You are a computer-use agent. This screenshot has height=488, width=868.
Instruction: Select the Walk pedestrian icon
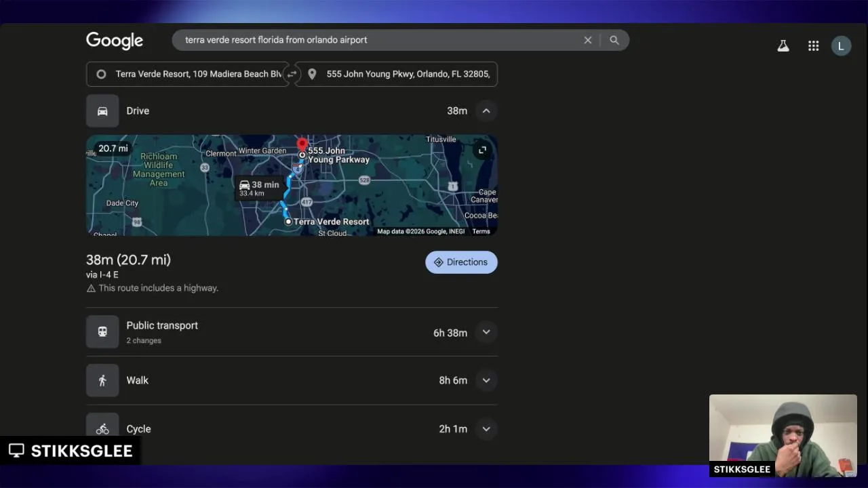pyautogui.click(x=102, y=380)
